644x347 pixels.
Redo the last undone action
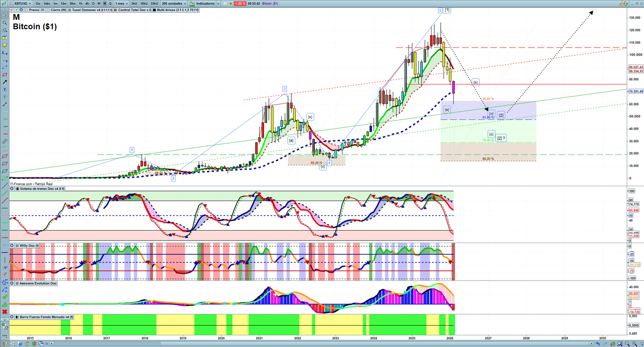605,344
